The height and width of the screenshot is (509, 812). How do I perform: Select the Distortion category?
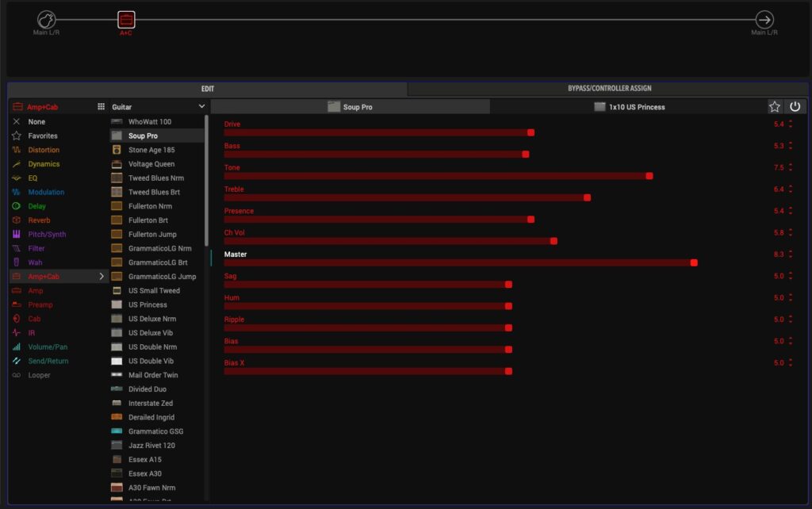pos(44,150)
